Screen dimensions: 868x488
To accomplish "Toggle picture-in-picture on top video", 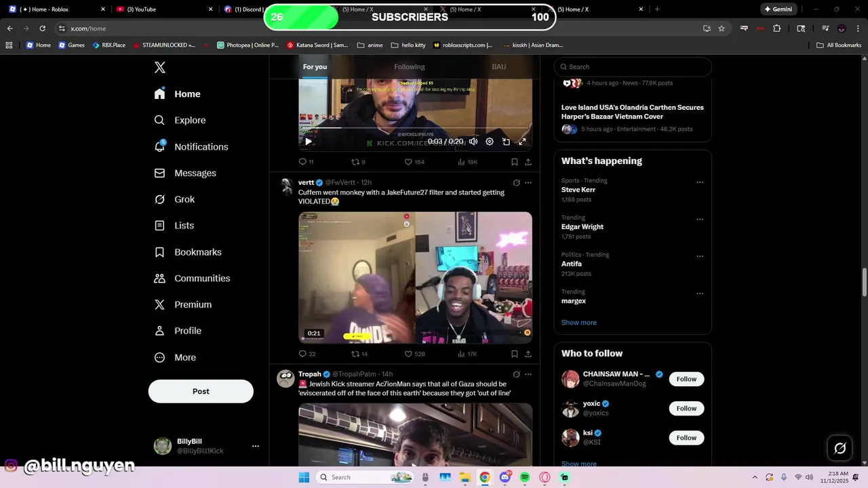I will coord(506,142).
